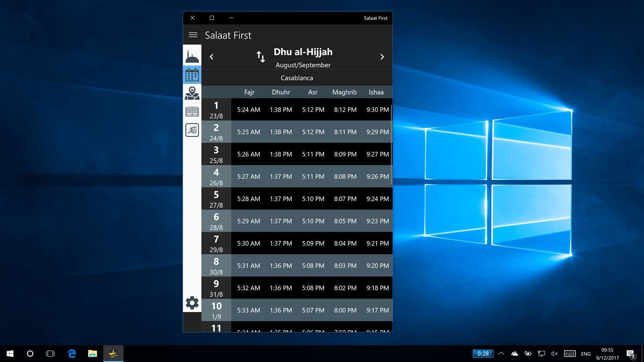
Task: Toggle the up-down swap arrows icon
Action: pyautogui.click(x=261, y=57)
